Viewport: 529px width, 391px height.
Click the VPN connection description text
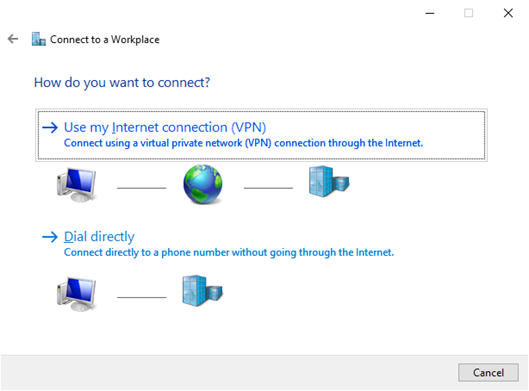243,143
